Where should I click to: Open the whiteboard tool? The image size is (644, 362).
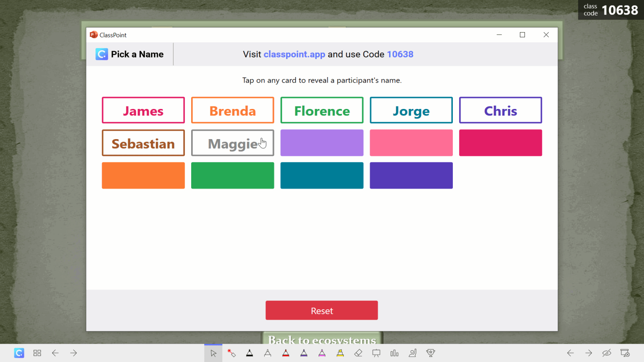click(x=376, y=353)
